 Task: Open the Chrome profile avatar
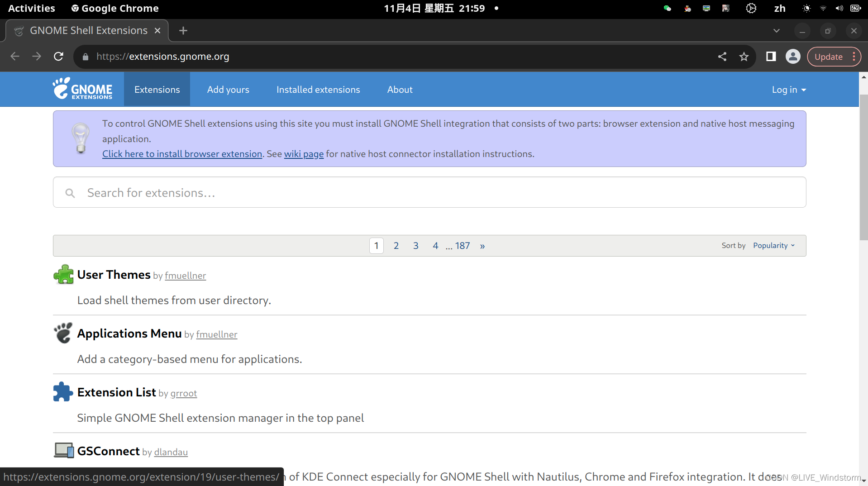tap(793, 57)
